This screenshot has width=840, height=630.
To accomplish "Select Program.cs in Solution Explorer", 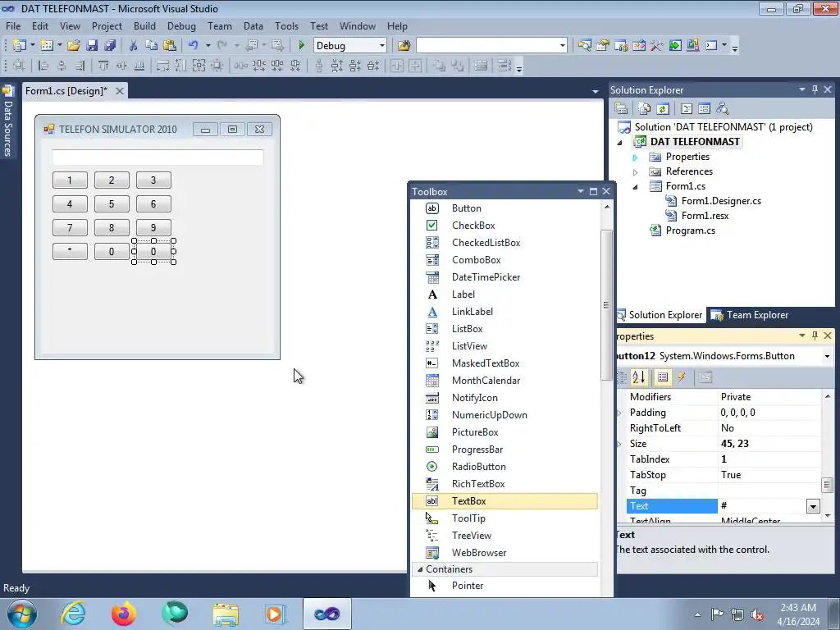I will coord(690,231).
